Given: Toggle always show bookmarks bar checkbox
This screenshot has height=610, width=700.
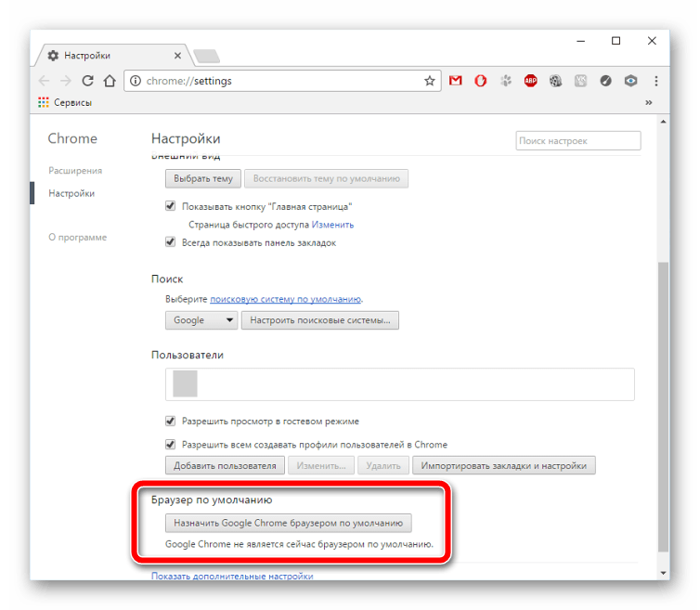Looking at the screenshot, I should point(171,242).
